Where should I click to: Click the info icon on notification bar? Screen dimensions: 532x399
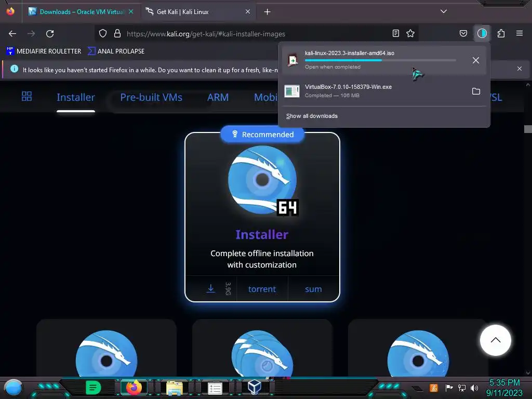coord(14,69)
